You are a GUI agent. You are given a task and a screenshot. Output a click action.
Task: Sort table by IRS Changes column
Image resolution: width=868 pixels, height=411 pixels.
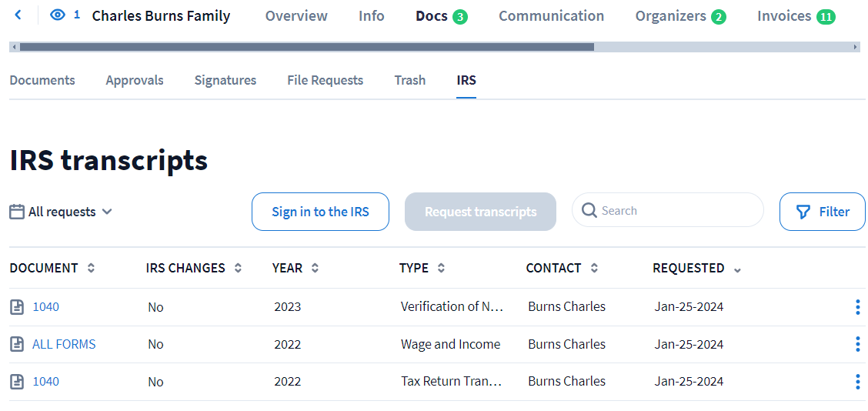238,269
